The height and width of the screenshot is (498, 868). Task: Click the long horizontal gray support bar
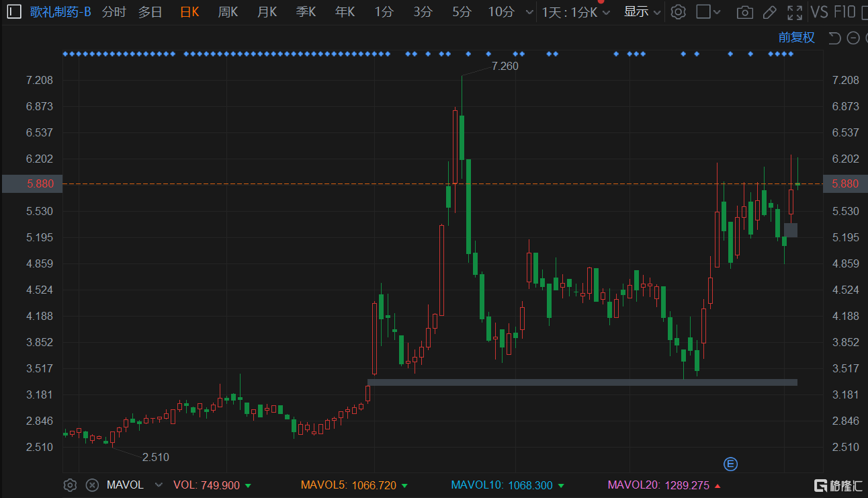(582, 382)
